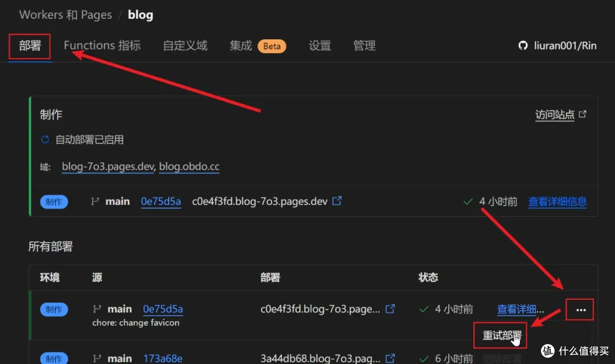615x364 pixels.
Task: Click the 所有部署 section heading
Action: (51, 247)
